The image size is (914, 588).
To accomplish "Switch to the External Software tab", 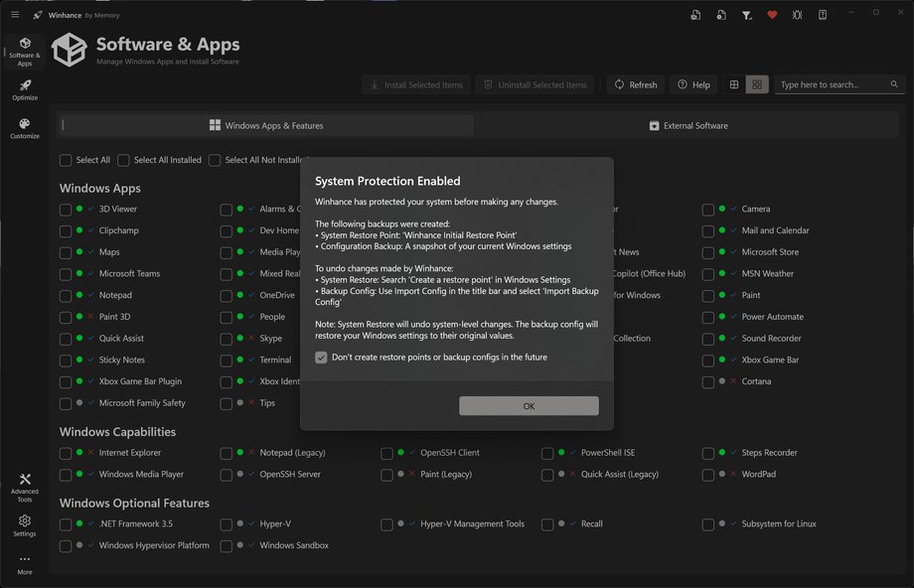I will pyautogui.click(x=688, y=126).
